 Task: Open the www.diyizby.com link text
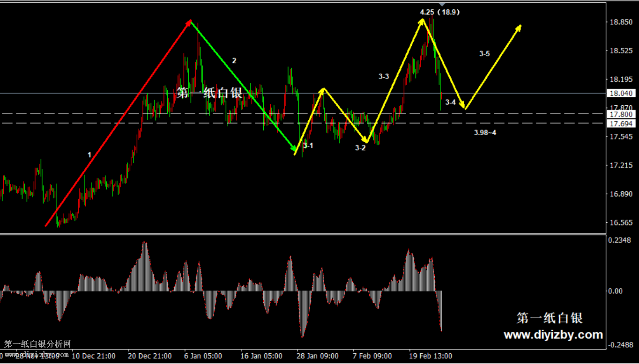pyautogui.click(x=553, y=335)
